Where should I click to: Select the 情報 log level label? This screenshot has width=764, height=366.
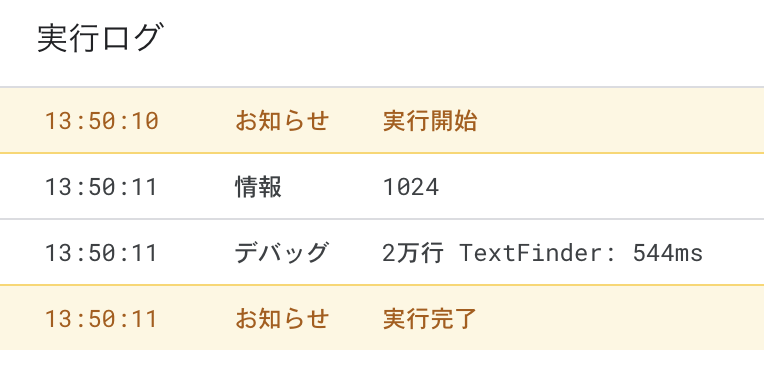tap(258, 187)
